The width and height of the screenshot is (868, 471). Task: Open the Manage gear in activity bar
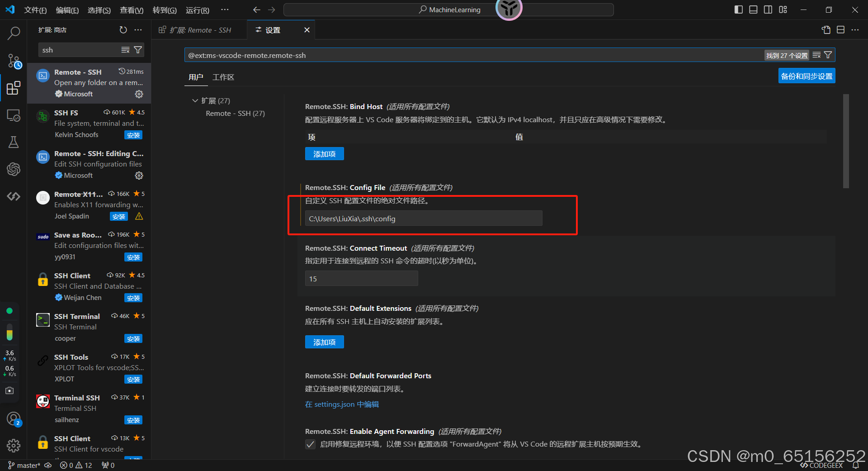14,446
